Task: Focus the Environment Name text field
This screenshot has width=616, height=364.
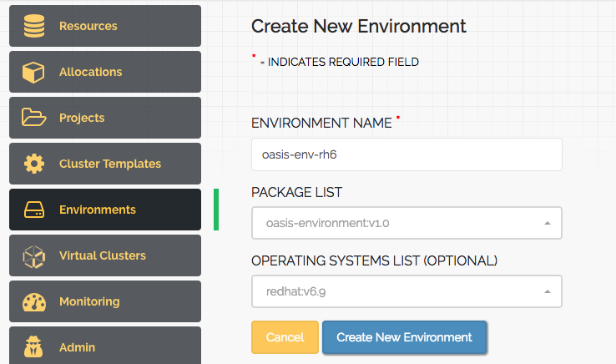Action: tap(406, 154)
